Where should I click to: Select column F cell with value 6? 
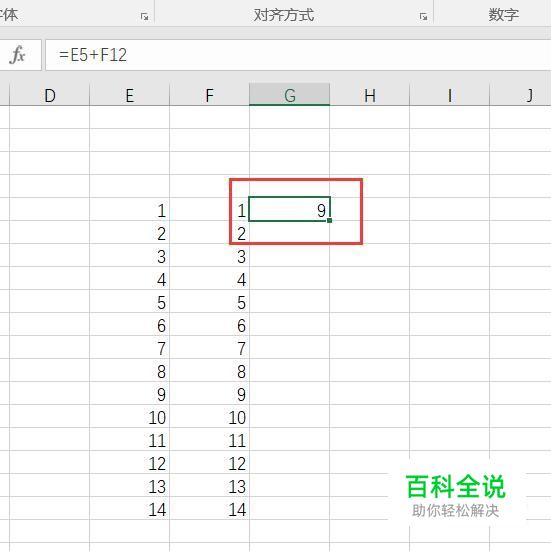click(x=209, y=324)
